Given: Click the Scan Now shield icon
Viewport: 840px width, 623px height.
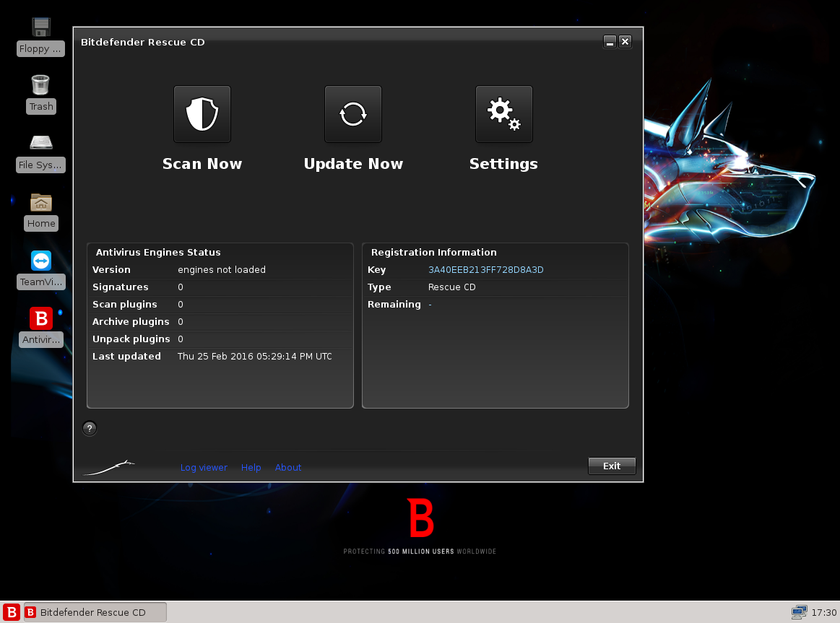Looking at the screenshot, I should (x=202, y=114).
